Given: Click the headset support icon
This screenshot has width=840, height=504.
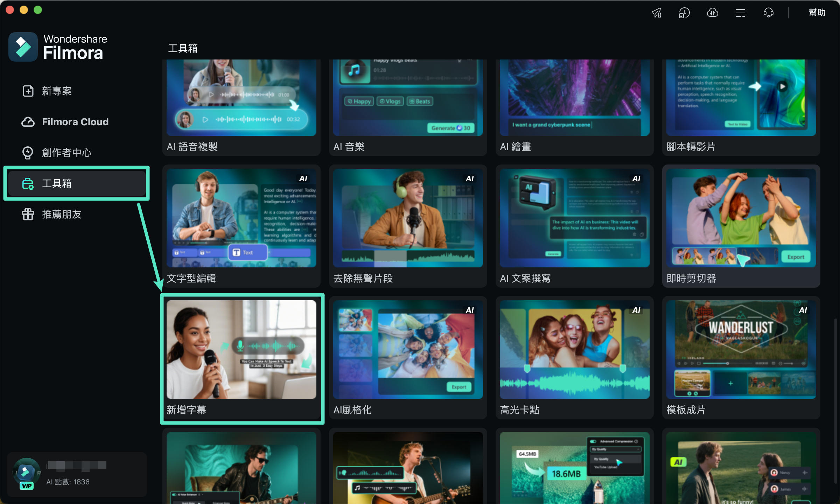Looking at the screenshot, I should point(768,13).
